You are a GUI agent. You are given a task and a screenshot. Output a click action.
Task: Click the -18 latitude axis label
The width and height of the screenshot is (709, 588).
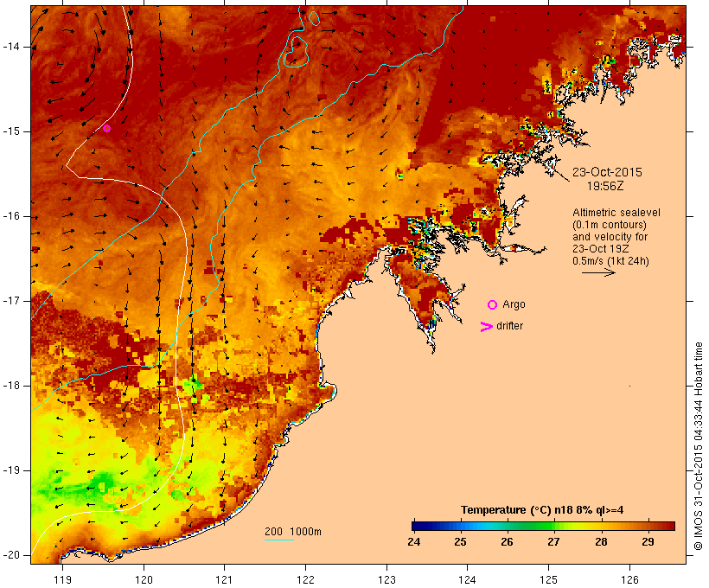tap(11, 386)
